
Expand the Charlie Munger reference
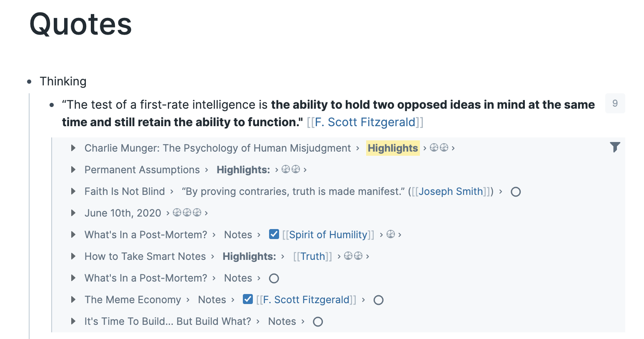pyautogui.click(x=73, y=148)
